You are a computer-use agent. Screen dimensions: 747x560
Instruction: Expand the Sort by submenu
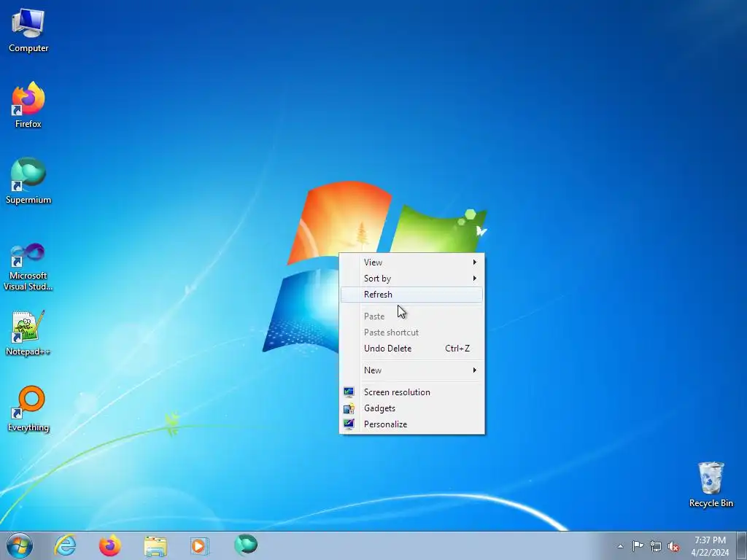click(x=411, y=279)
